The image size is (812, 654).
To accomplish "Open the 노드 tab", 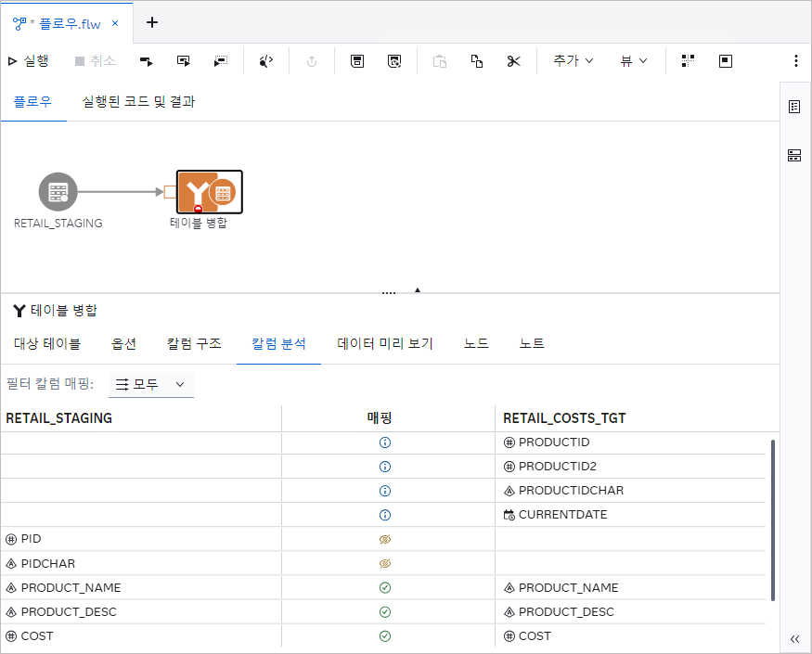I will (476, 343).
